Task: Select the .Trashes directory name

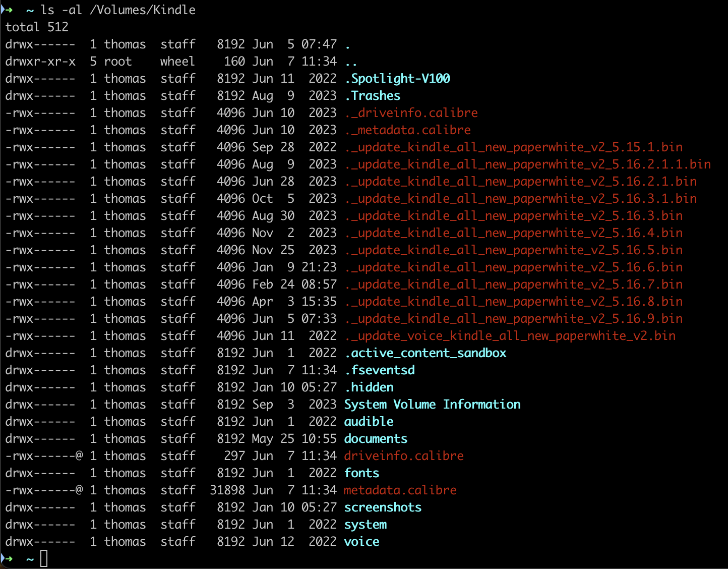Action: pyautogui.click(x=373, y=96)
